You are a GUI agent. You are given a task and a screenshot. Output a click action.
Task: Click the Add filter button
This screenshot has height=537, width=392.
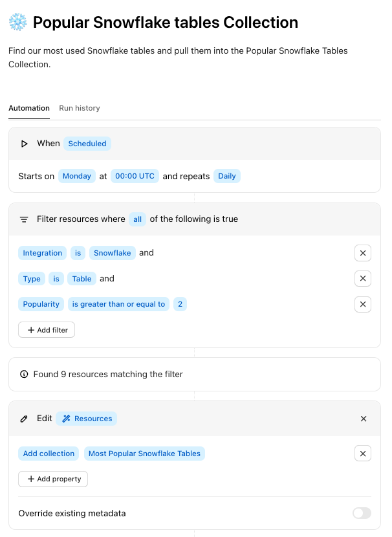coord(47,330)
